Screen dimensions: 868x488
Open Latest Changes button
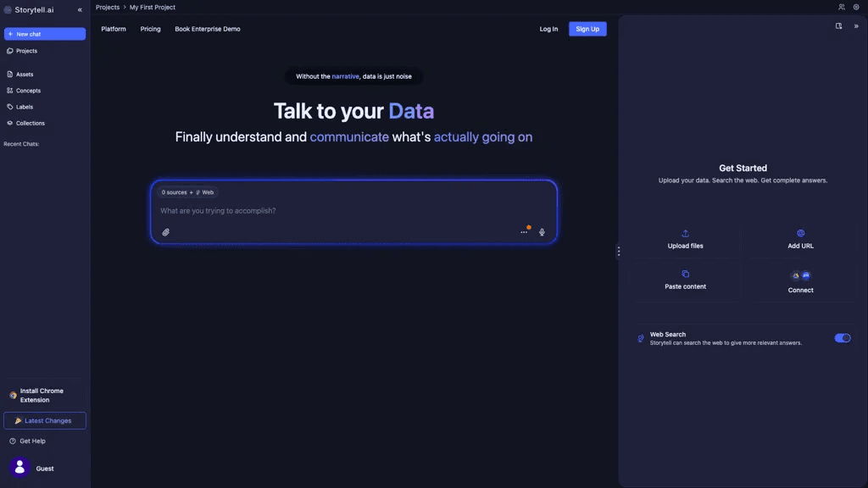[x=45, y=420]
